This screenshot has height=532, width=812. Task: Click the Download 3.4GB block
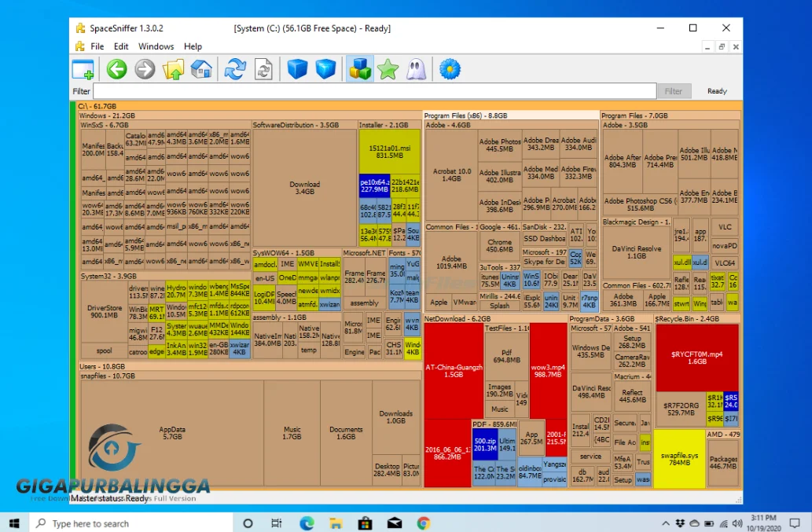(304, 188)
